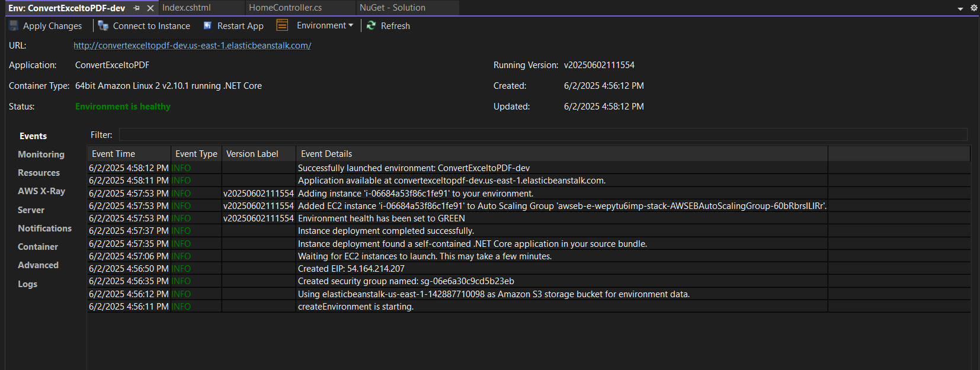Viewport: 980px width, 370px height.
Task: Open the Monitoring section
Action: pos(41,155)
